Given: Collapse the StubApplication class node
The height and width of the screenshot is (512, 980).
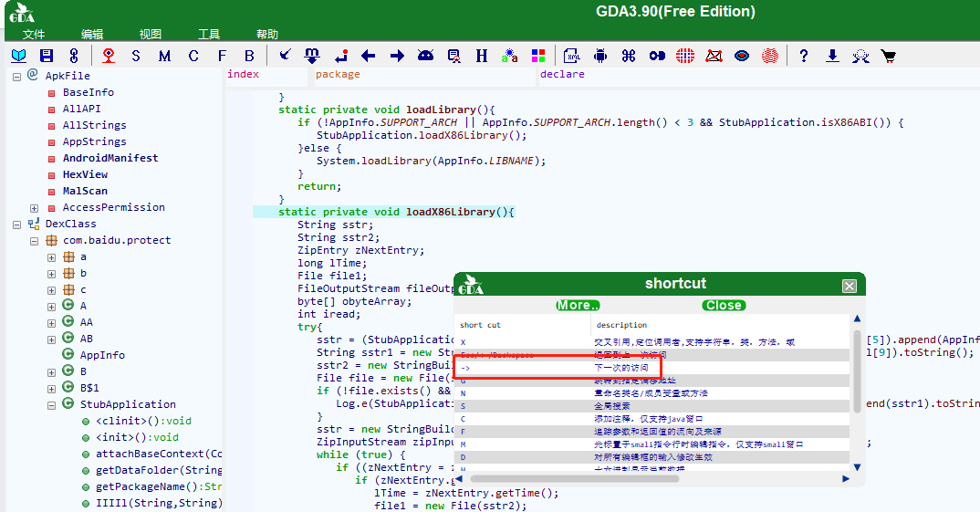Looking at the screenshot, I should pos(52,405).
